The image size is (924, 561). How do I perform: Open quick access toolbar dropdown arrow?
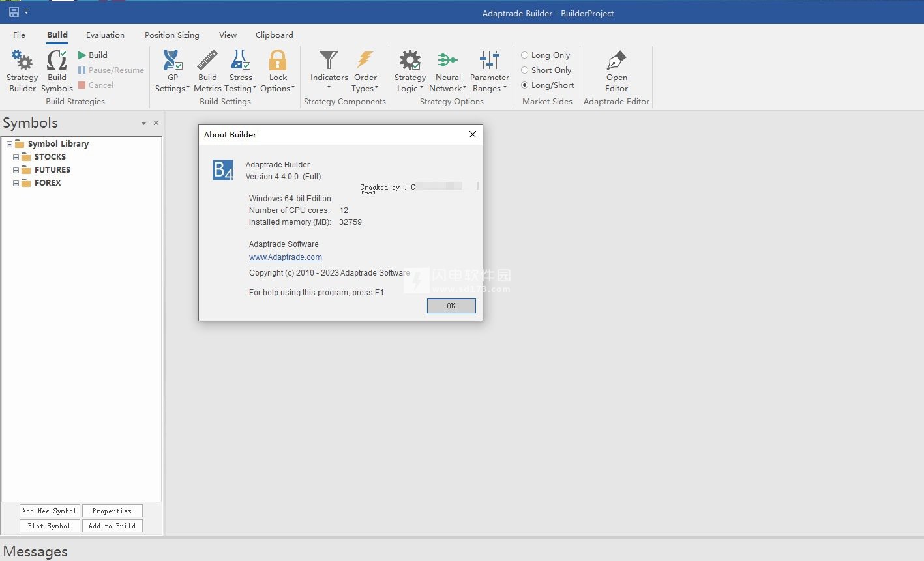point(26,12)
